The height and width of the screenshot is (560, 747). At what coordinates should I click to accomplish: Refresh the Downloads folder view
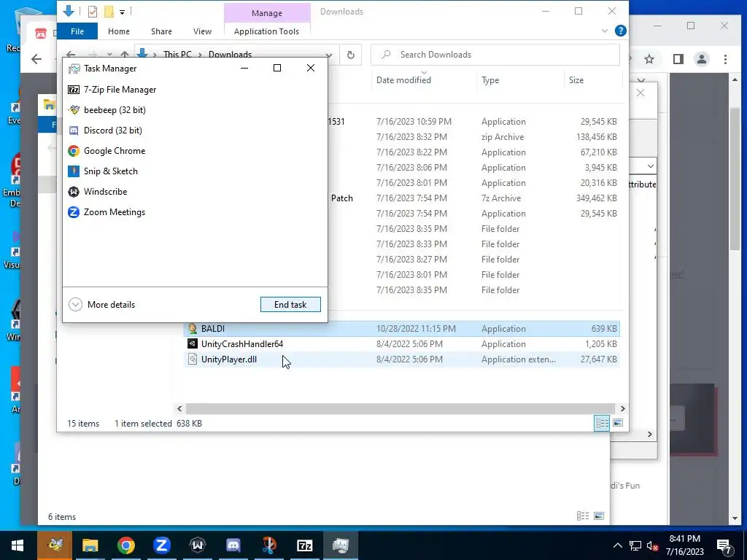tap(351, 55)
